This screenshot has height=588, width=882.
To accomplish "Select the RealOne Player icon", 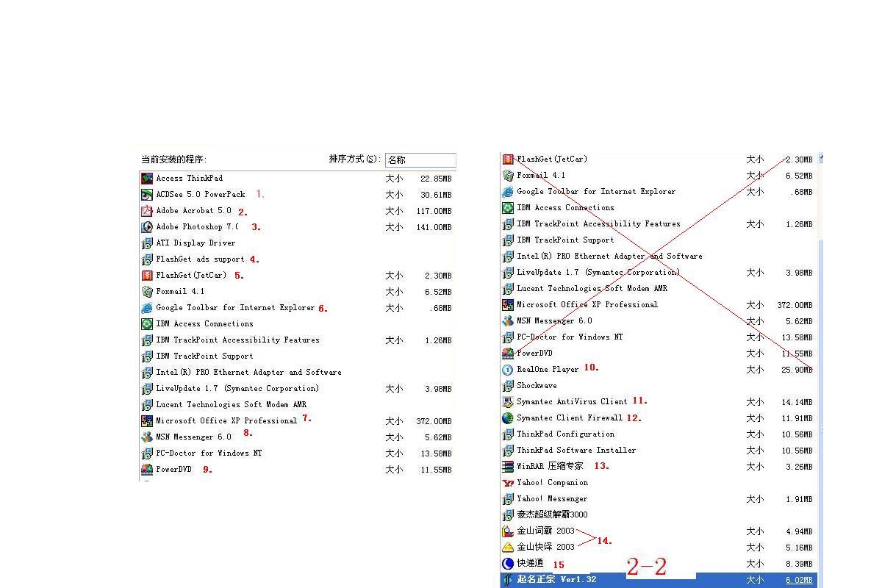I will (508, 369).
